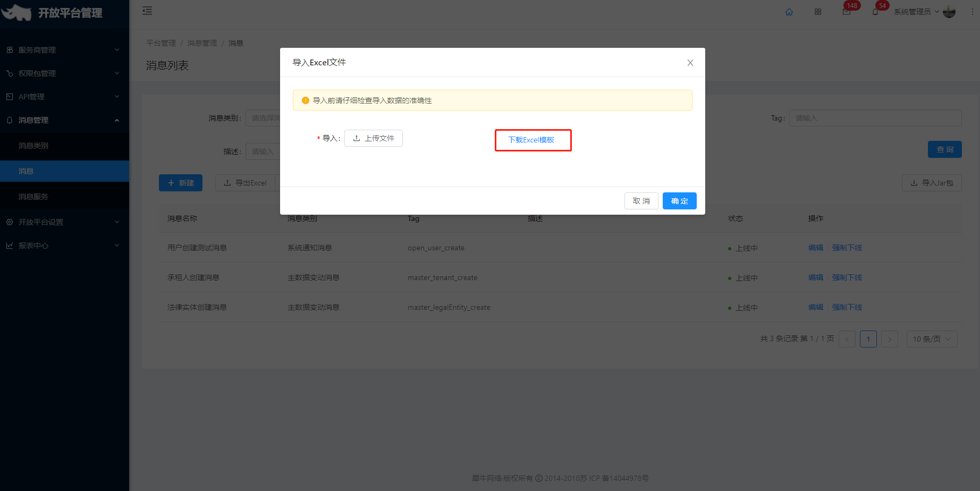The width and height of the screenshot is (980, 491).
Task: Open the 系统管理员 user dropdown
Action: tap(916, 12)
